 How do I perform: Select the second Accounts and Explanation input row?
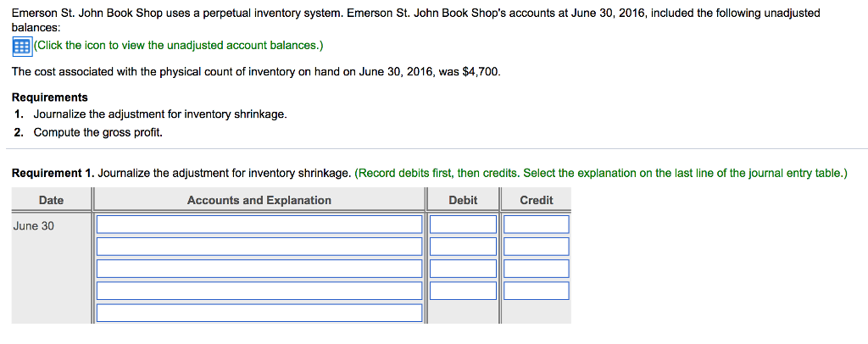click(259, 247)
